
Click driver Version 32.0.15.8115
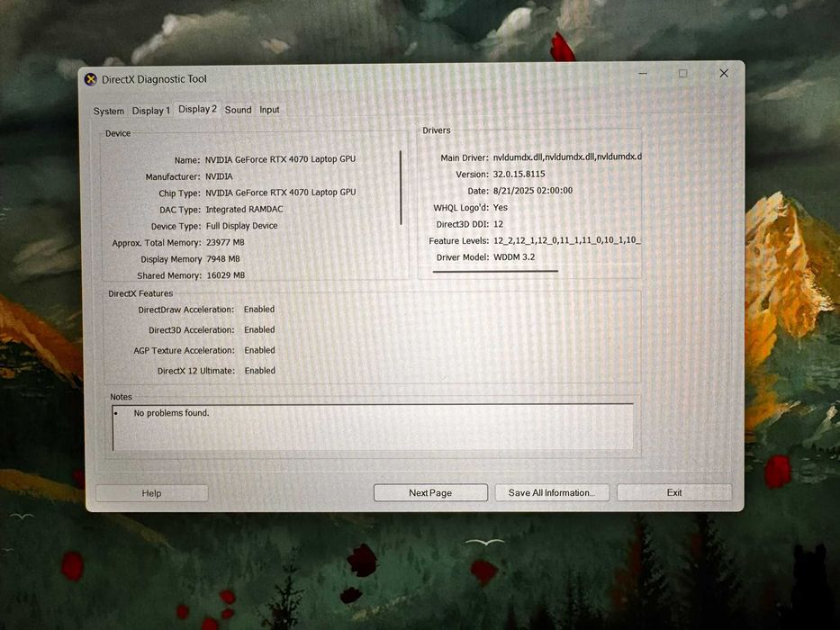(x=519, y=174)
